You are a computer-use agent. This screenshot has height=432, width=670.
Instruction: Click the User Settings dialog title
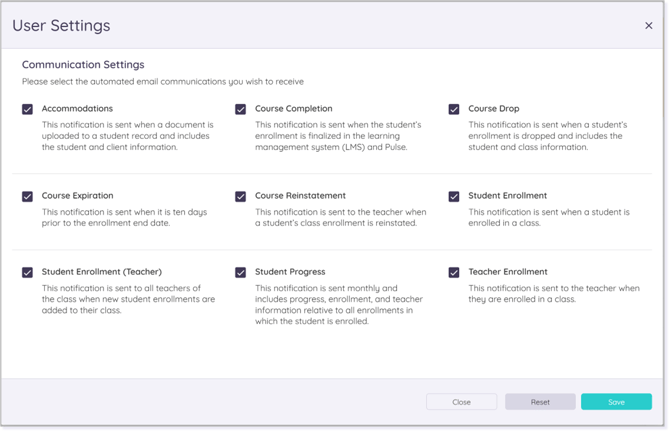pyautogui.click(x=61, y=26)
